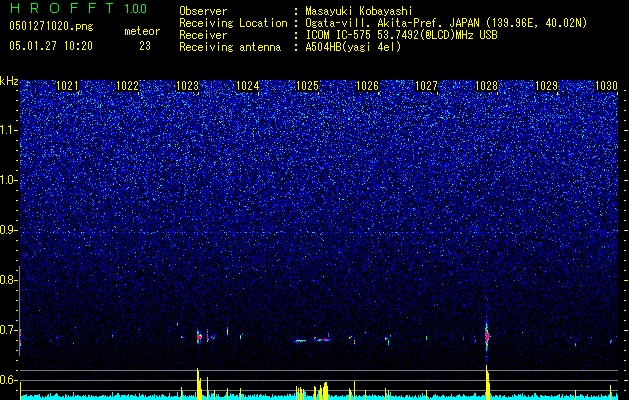This screenshot has width=629, height=400.
Task: Click the HROFFT title text
Action: (x=63, y=8)
